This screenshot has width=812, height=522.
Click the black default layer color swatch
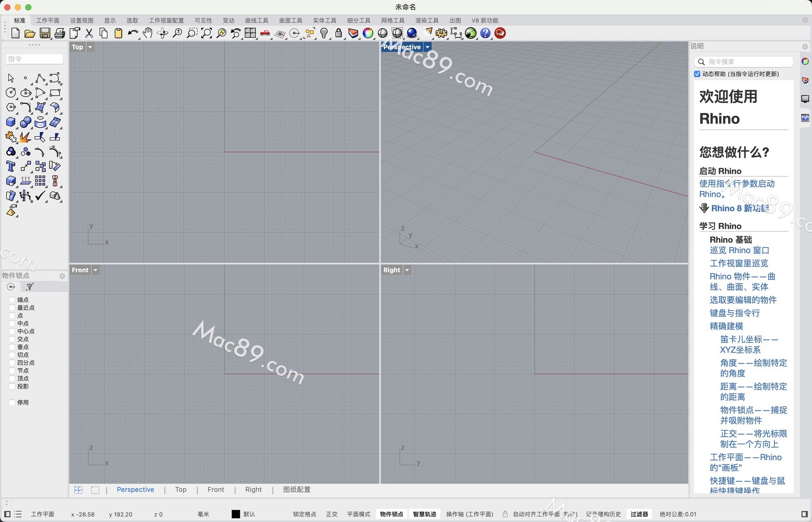click(x=236, y=514)
